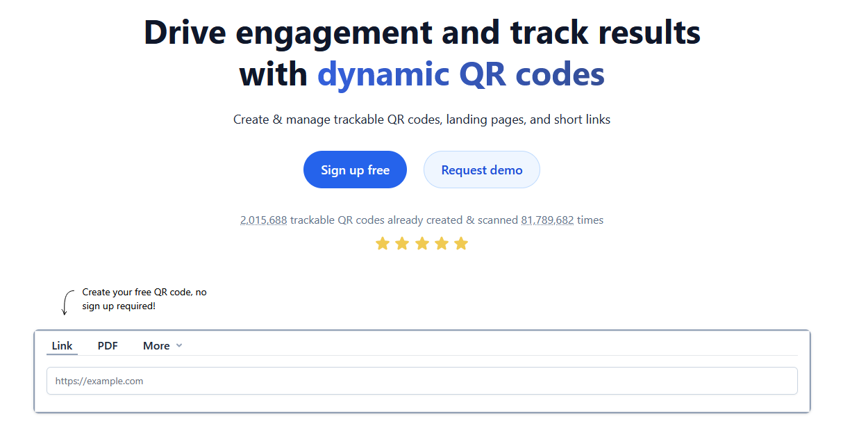Click the 'Create & manage trackable QR codes' subtitle

(x=422, y=120)
